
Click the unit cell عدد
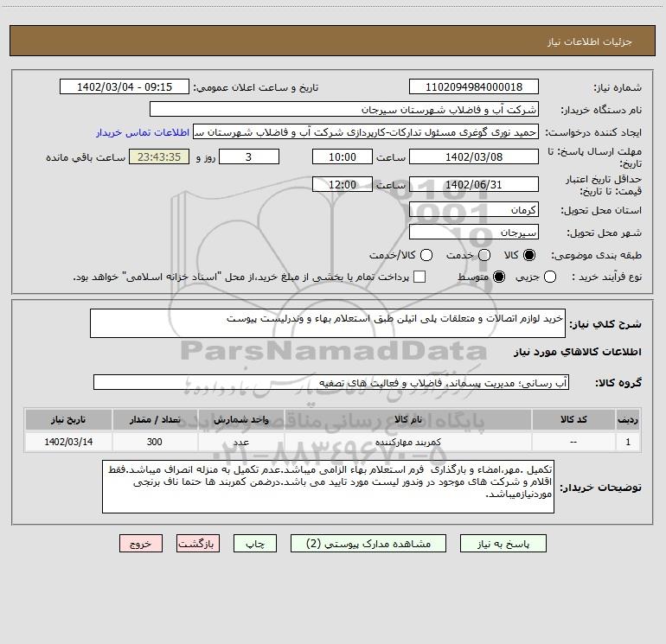click(x=240, y=442)
